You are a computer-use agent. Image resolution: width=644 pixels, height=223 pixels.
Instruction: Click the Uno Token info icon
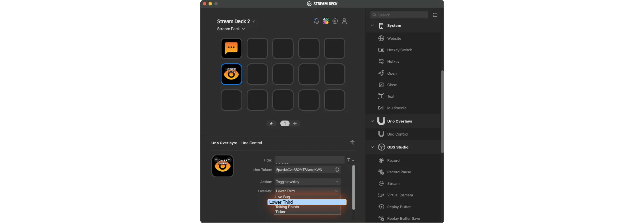[337, 170]
